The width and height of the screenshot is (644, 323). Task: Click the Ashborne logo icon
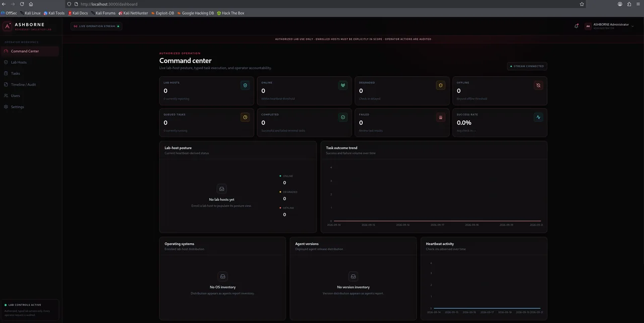7,26
